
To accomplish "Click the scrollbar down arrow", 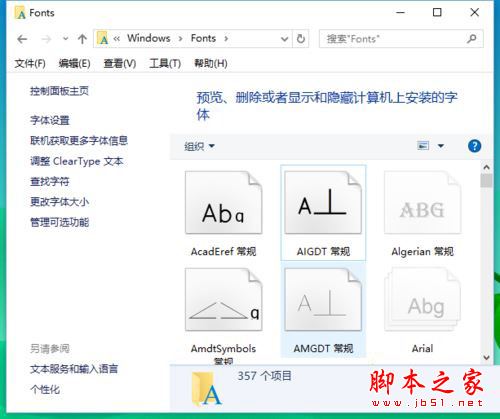I will pos(486,358).
